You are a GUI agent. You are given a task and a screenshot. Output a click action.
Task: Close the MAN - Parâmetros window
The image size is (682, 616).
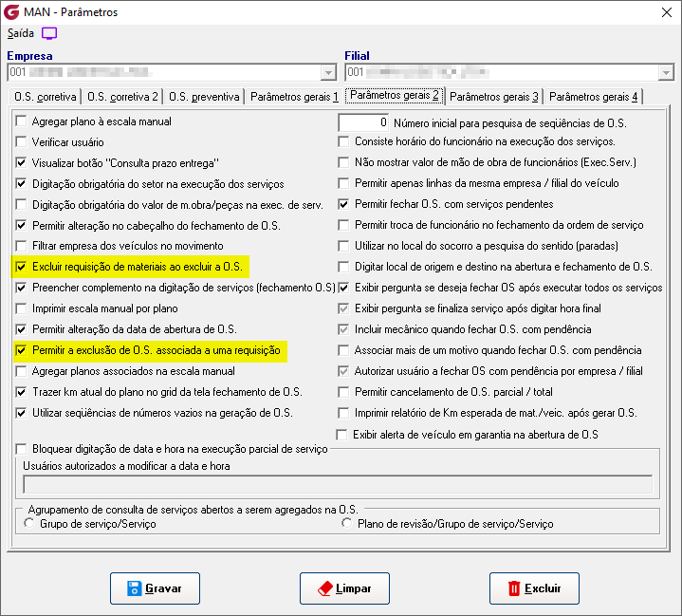tap(666, 12)
